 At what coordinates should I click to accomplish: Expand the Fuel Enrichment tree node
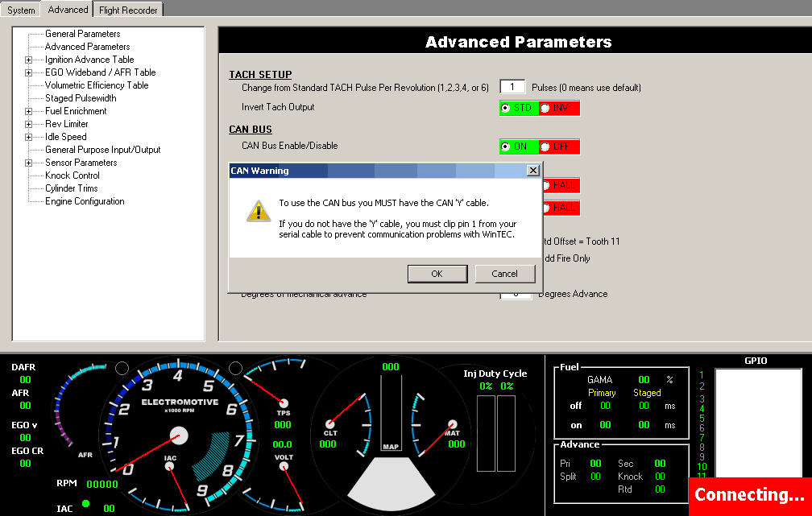click(29, 111)
